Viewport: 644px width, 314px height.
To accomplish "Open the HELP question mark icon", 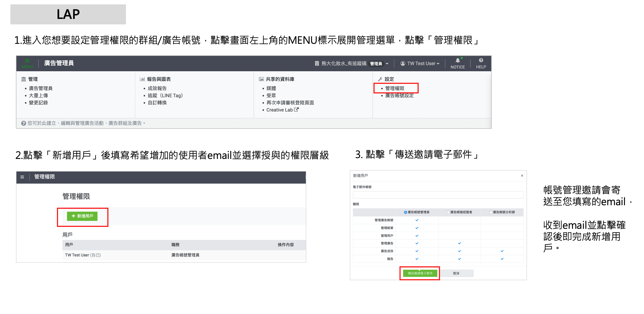I will coord(481,60).
